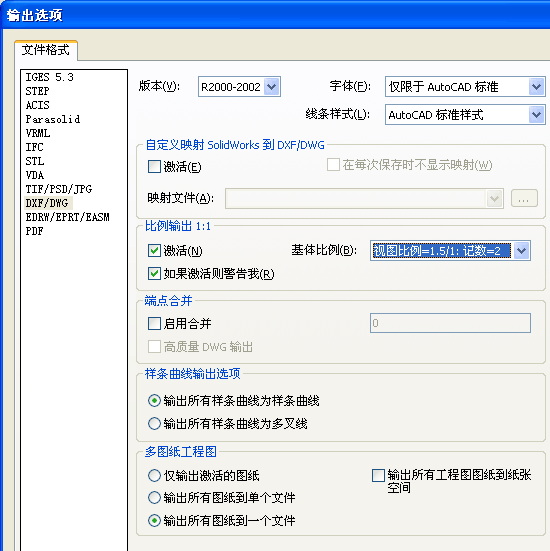Select IGES 5.3 format entry
Image resolution: width=550 pixels, height=551 pixels.
click(50, 77)
